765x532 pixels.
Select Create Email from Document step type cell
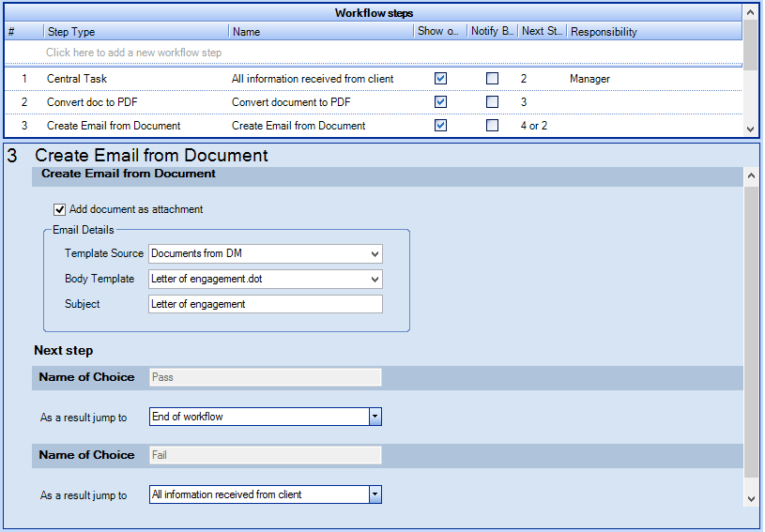click(114, 126)
